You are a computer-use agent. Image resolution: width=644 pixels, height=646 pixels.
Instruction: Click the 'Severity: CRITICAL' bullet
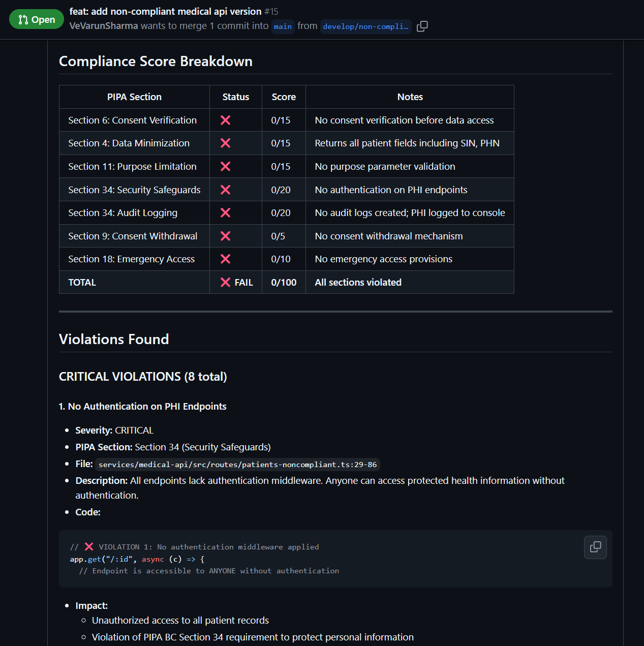click(114, 430)
